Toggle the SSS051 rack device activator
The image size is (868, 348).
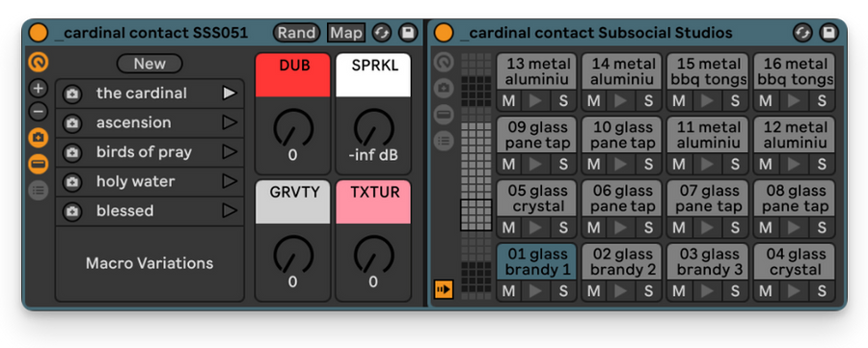pos(39,33)
